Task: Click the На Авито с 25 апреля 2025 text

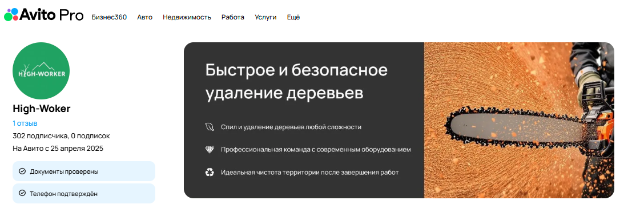Action: [x=58, y=148]
